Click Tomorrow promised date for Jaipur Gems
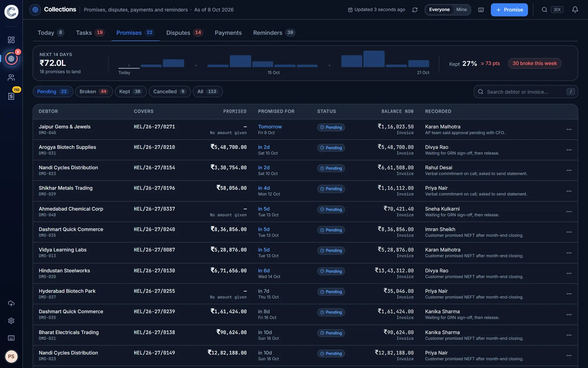 270,127
